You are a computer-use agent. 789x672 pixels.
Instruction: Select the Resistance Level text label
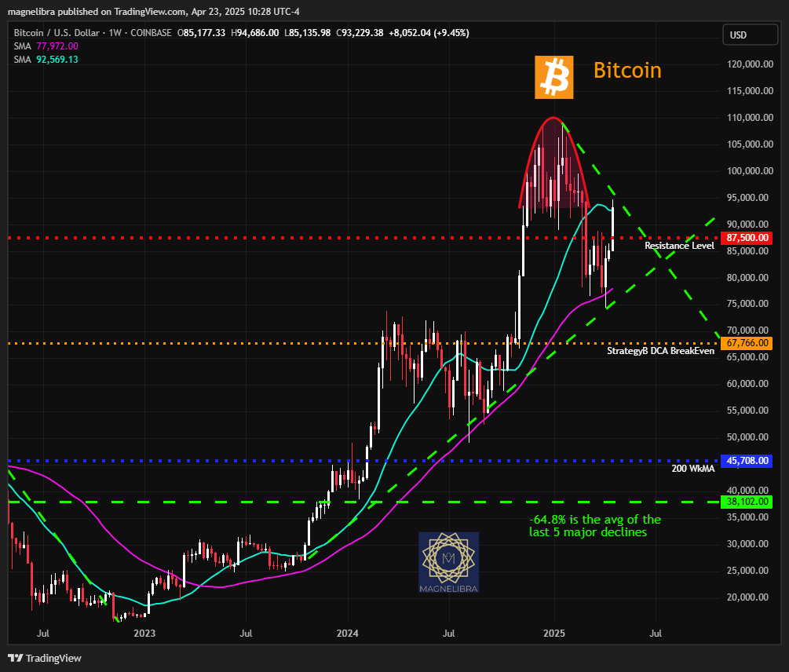(679, 246)
